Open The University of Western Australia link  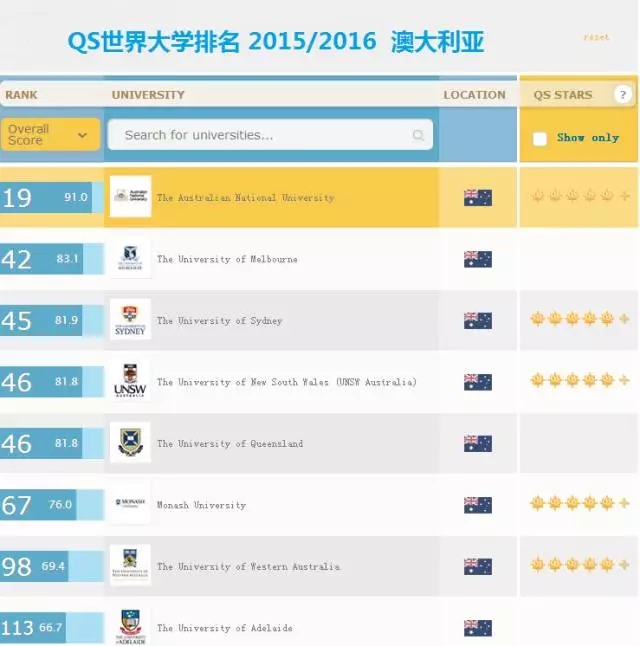pos(248,566)
